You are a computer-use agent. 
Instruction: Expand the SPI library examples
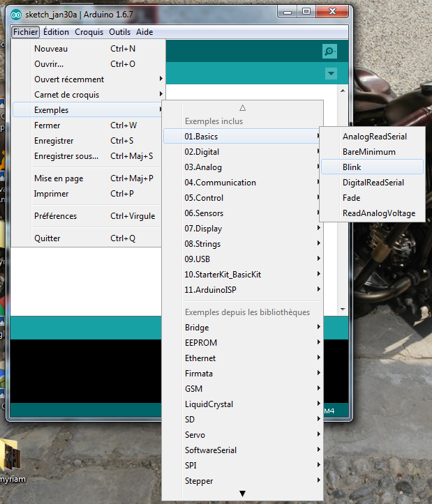coord(242,466)
